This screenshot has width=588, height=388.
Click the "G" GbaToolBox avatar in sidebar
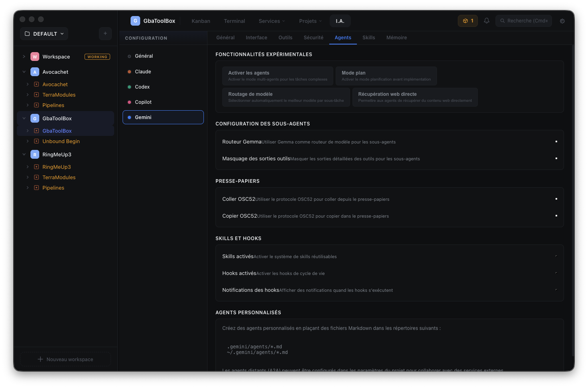(x=35, y=119)
